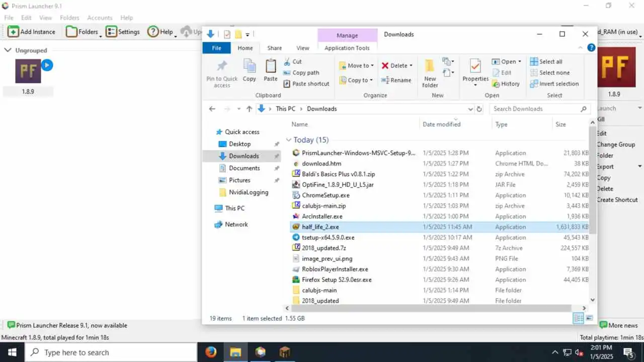The height and width of the screenshot is (362, 644).
Task: Click the Edit command in Open group
Action: [x=502, y=72]
